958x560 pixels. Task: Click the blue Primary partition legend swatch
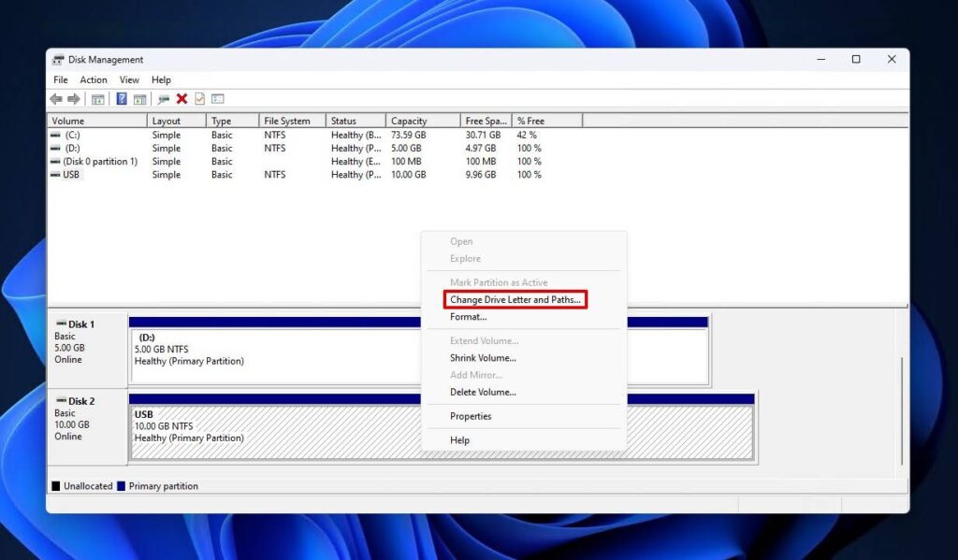click(x=121, y=485)
